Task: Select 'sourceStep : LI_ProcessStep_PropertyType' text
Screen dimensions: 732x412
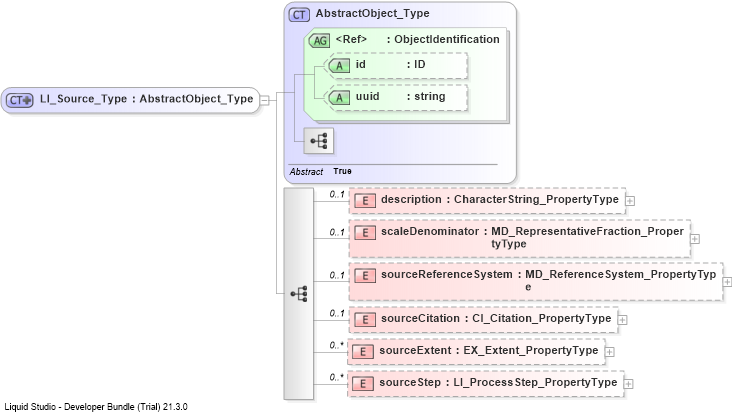Action: [x=498, y=383]
